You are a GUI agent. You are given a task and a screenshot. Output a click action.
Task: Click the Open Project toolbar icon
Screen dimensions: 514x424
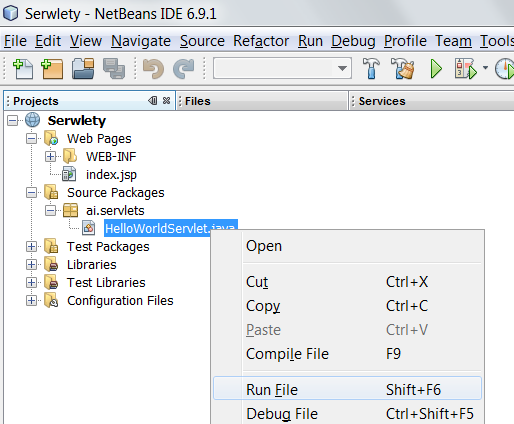pos(83,69)
